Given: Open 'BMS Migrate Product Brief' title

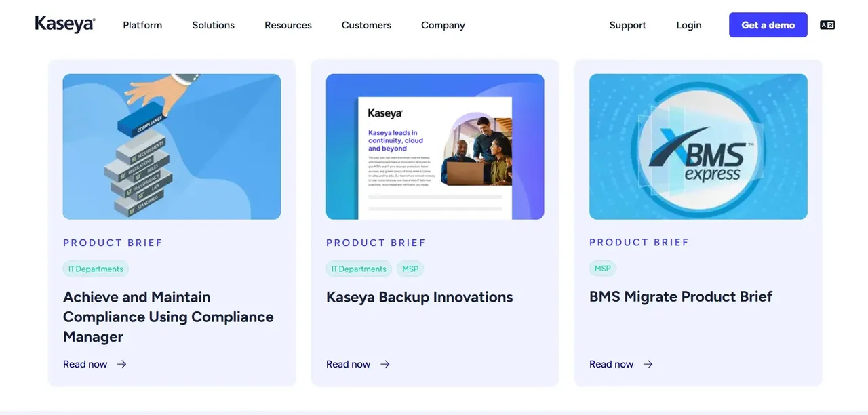Looking at the screenshot, I should (x=681, y=296).
